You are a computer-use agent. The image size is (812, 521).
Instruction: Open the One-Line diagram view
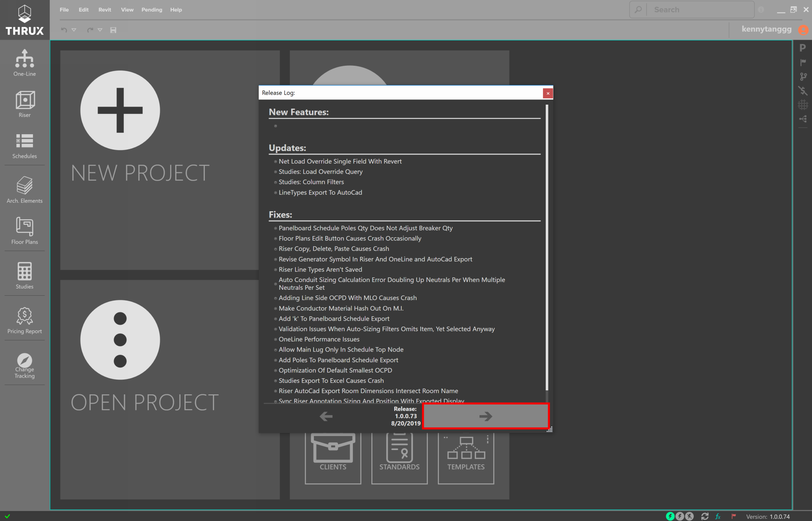click(24, 63)
